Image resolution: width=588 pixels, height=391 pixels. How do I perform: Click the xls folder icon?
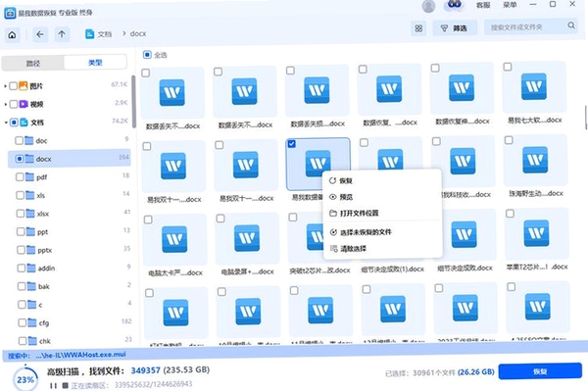pyautogui.click(x=30, y=195)
